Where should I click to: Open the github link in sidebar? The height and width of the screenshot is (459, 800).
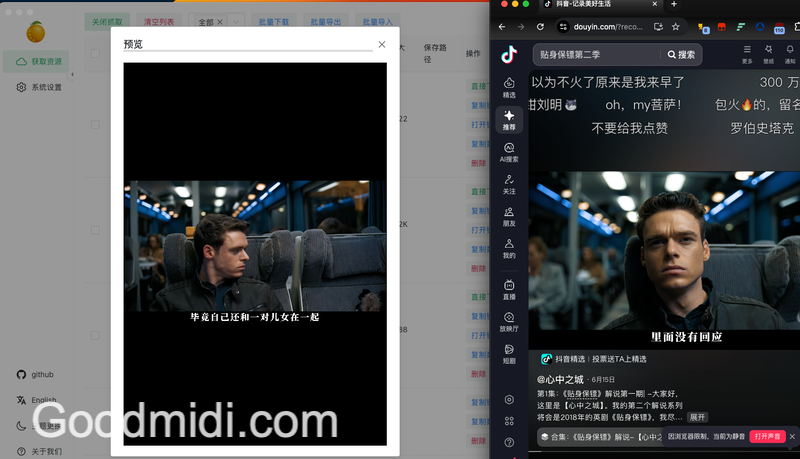35,374
